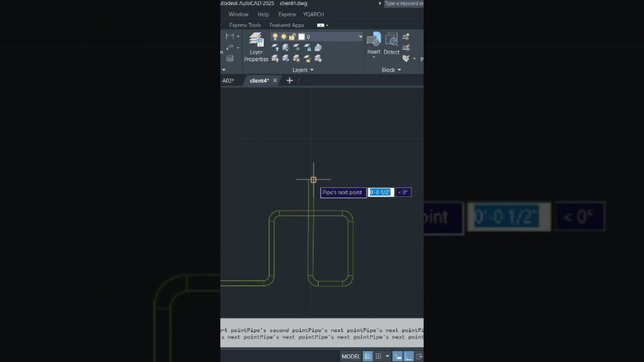Image resolution: width=644 pixels, height=362 pixels.
Task: Toggle the drawing grid display
Action: click(368, 356)
